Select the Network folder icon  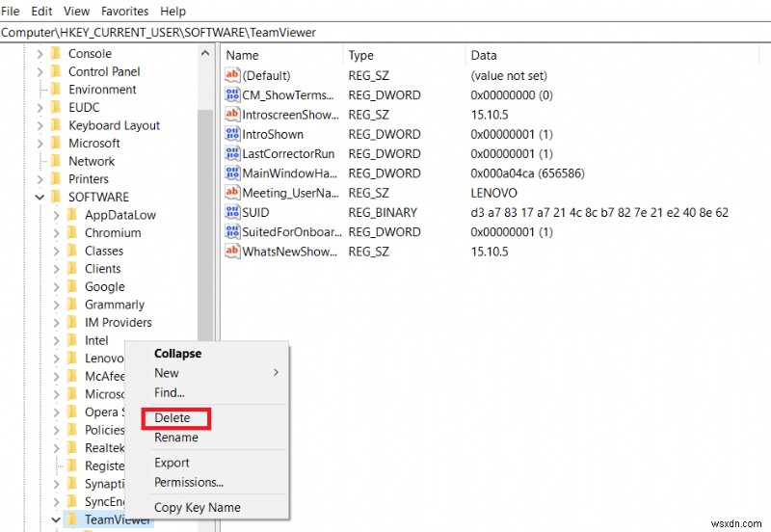coord(56,161)
